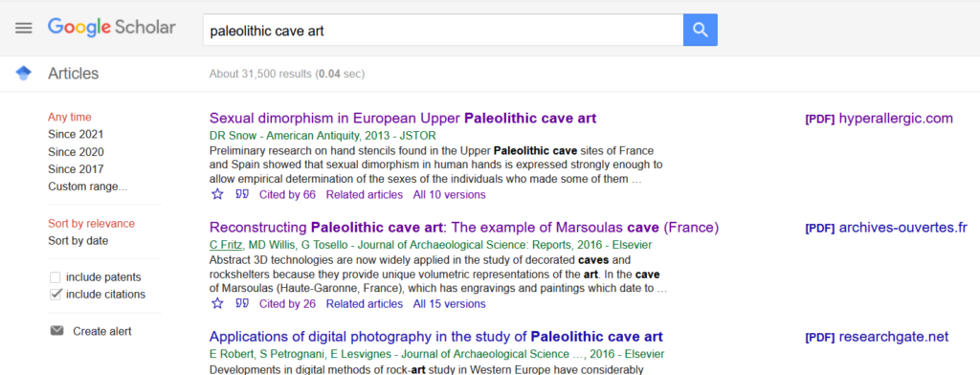Click E Robert, S Petrognani byline text
This screenshot has width=980, height=375.
coord(436,354)
